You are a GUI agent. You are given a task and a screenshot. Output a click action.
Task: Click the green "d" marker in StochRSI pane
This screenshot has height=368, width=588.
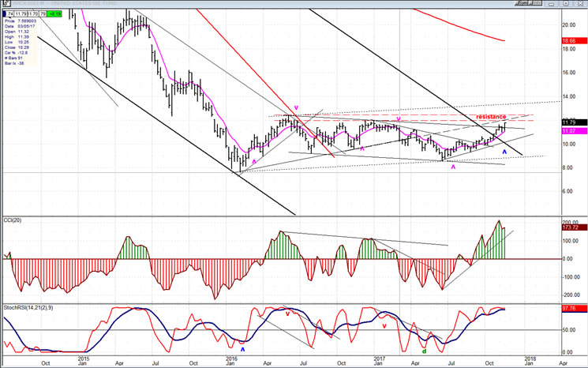point(424,351)
